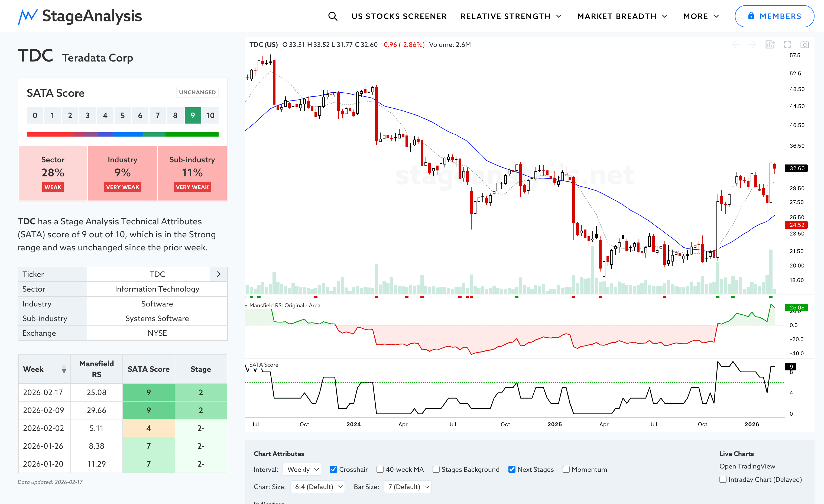
Task: Click the add indicator chart icon
Action: [x=770, y=44]
